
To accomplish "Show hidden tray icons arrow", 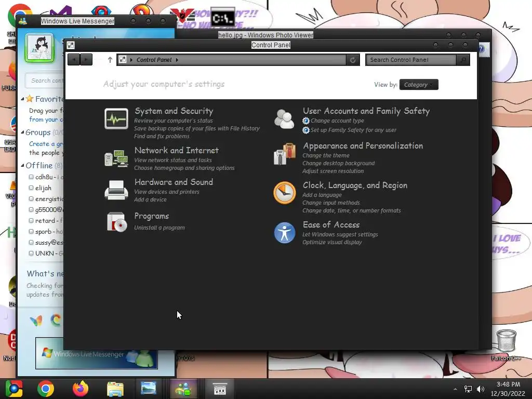I will (x=455, y=389).
